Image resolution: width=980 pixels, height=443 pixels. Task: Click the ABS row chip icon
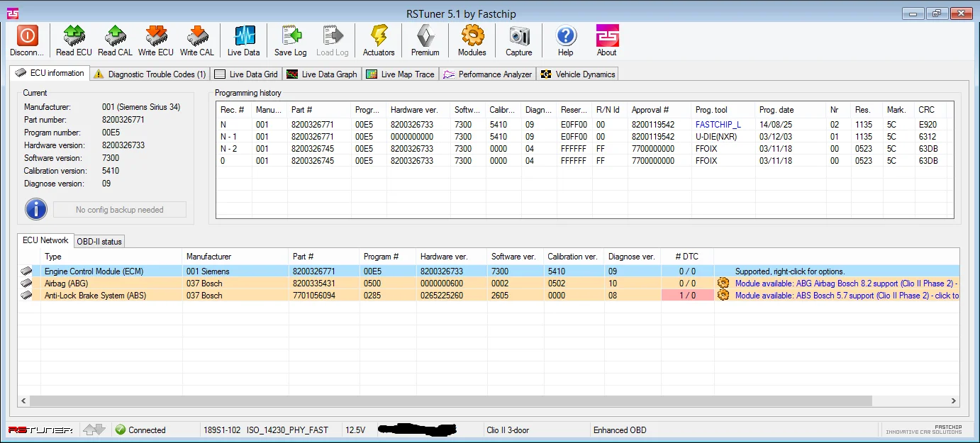27,295
